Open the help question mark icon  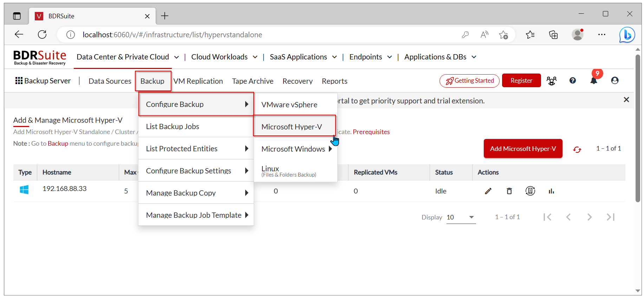(573, 81)
